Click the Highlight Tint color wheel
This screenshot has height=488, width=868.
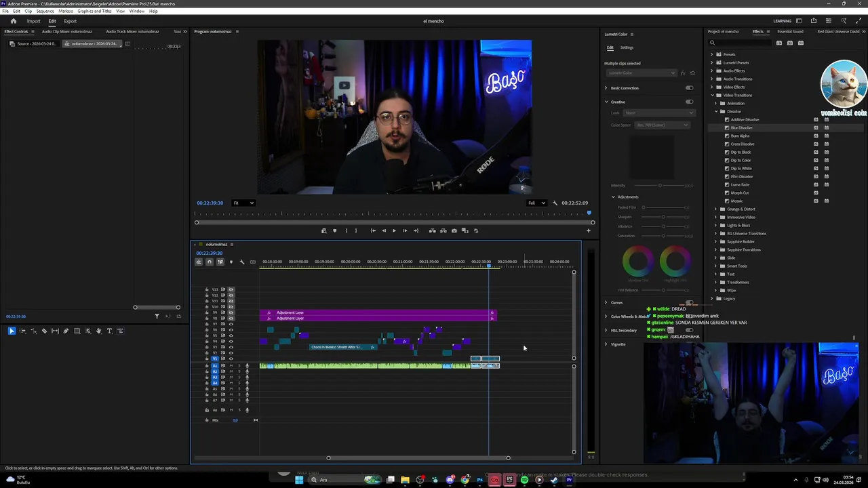(x=675, y=262)
